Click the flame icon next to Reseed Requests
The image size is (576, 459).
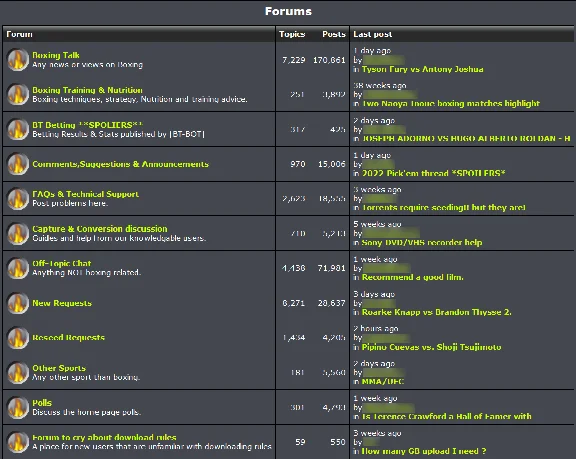click(x=18, y=338)
